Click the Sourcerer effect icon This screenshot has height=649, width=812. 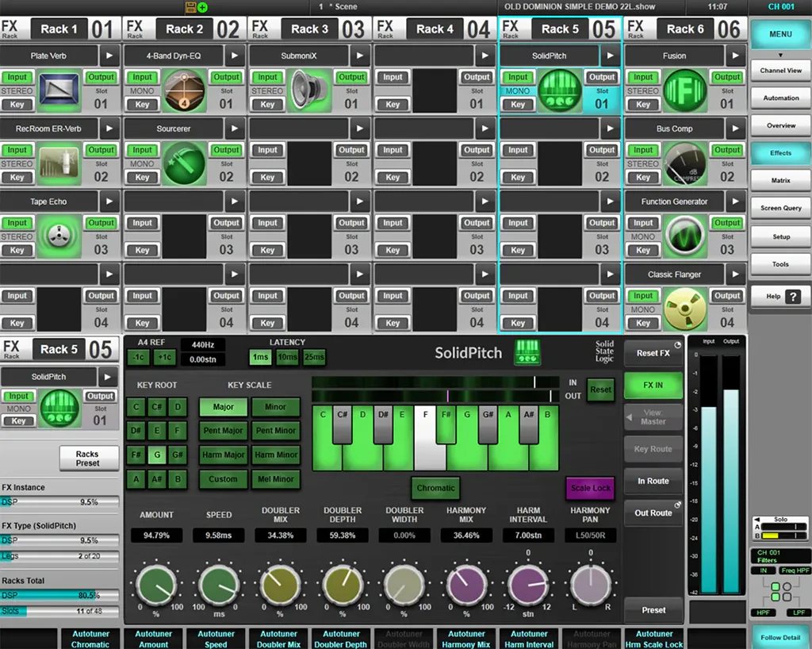click(x=184, y=163)
